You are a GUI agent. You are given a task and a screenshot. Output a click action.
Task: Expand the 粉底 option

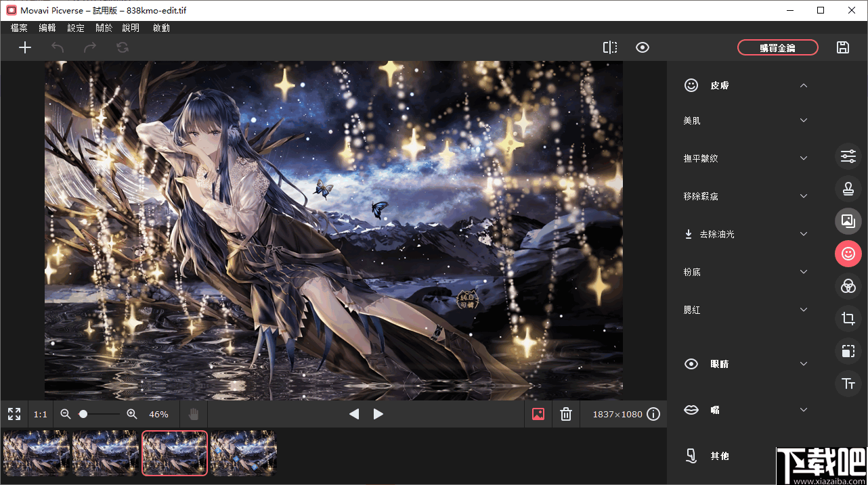coord(804,272)
